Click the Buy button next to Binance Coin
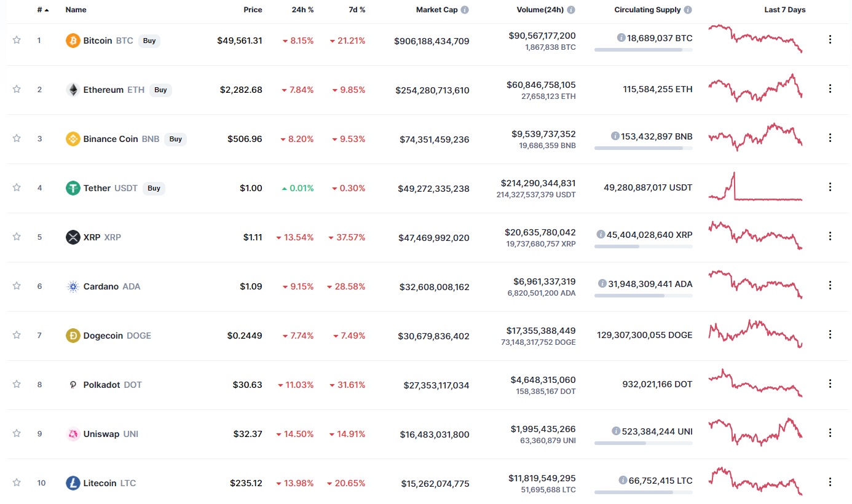Image resolution: width=852 pixels, height=504 pixels. pos(176,139)
